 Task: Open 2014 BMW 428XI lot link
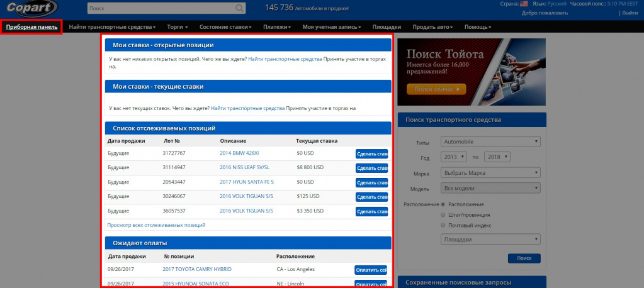(x=239, y=153)
